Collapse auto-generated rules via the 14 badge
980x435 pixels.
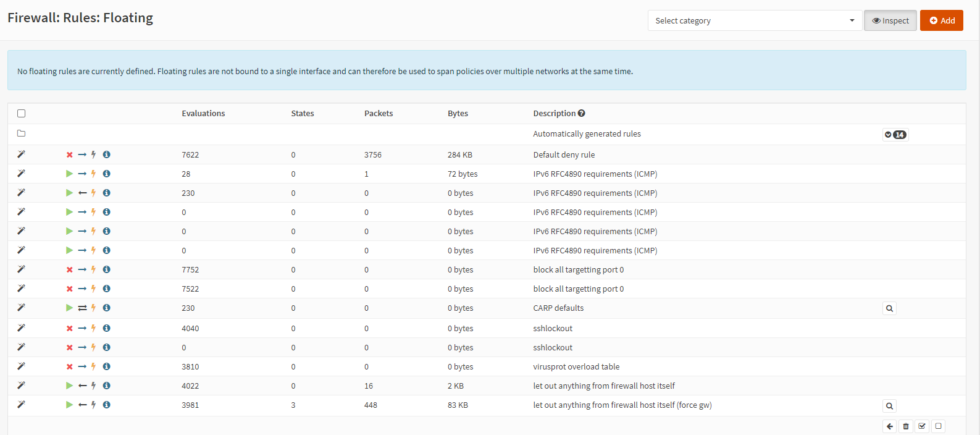tap(895, 135)
